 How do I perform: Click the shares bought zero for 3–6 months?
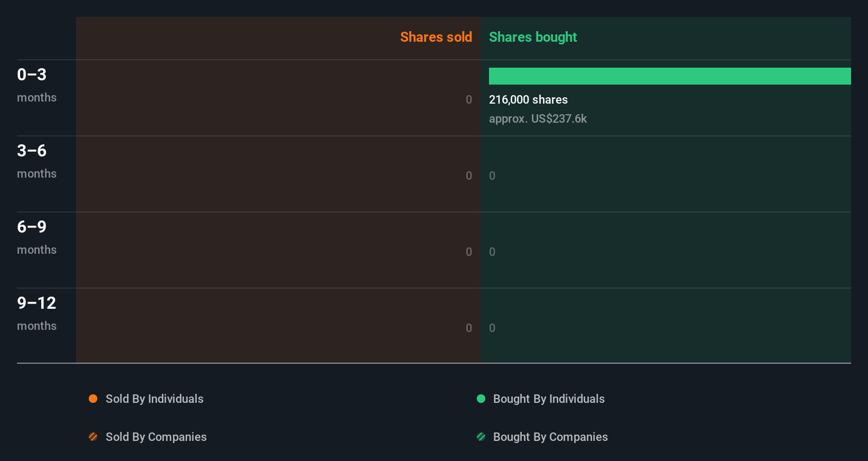[x=492, y=176]
